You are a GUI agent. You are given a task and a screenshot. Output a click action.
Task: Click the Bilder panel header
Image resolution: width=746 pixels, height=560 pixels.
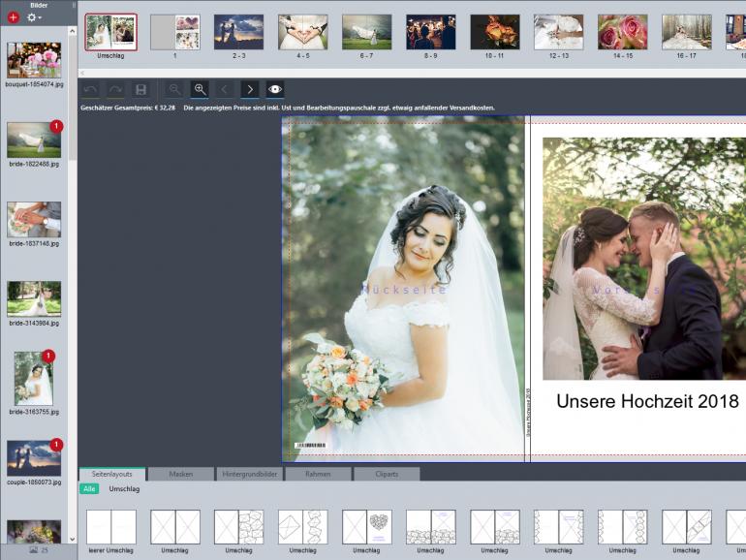[x=39, y=5]
